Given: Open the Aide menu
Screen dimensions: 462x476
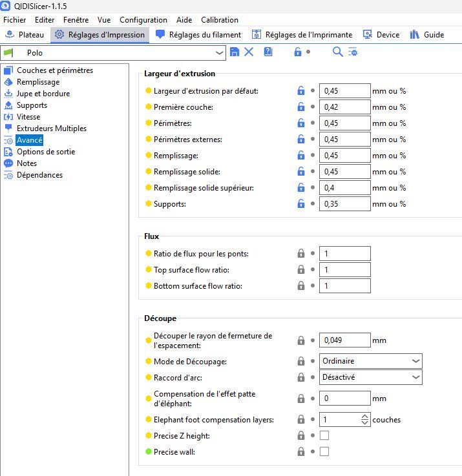Looking at the screenshot, I should (x=184, y=20).
